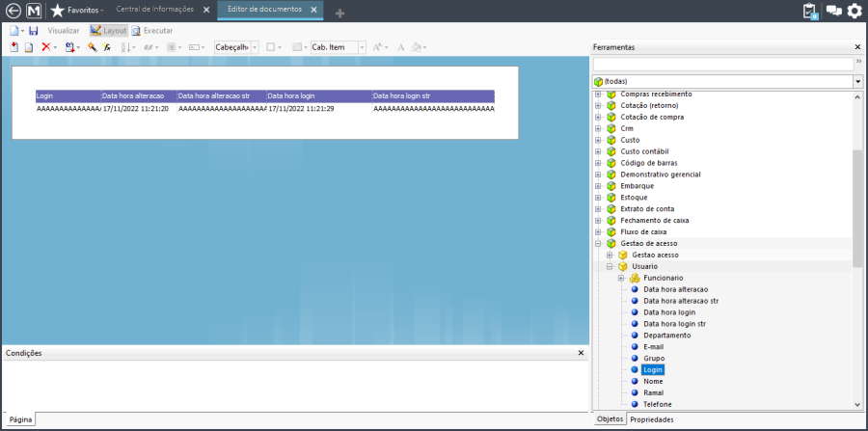
Task: Add a new tab with plus icon
Action: (339, 13)
